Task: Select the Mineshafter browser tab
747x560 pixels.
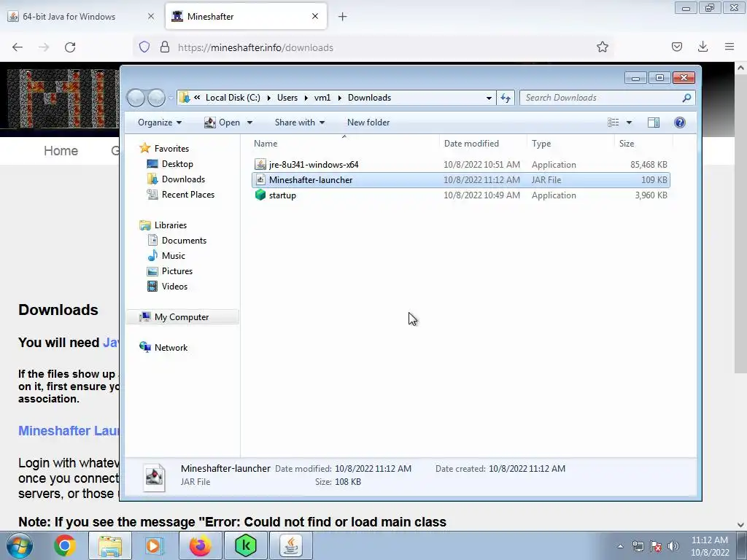Action: 246,16
